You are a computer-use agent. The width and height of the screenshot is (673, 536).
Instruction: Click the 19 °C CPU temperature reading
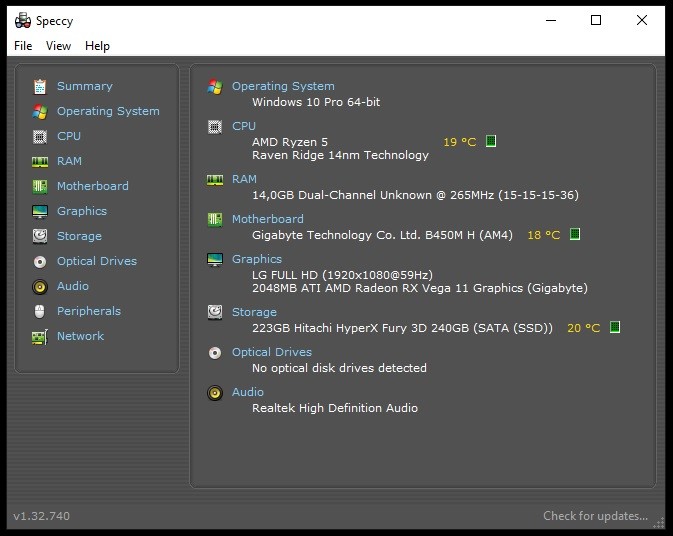click(460, 142)
